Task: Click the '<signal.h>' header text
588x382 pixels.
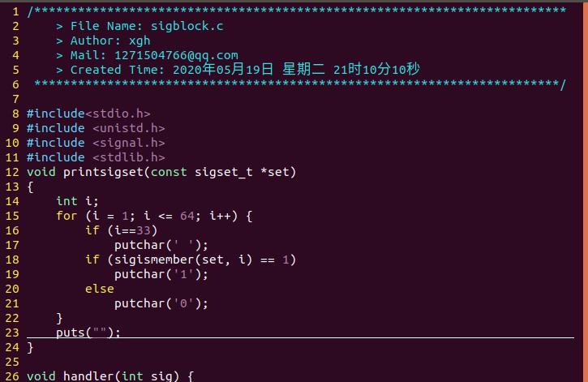Action: [x=128, y=143]
